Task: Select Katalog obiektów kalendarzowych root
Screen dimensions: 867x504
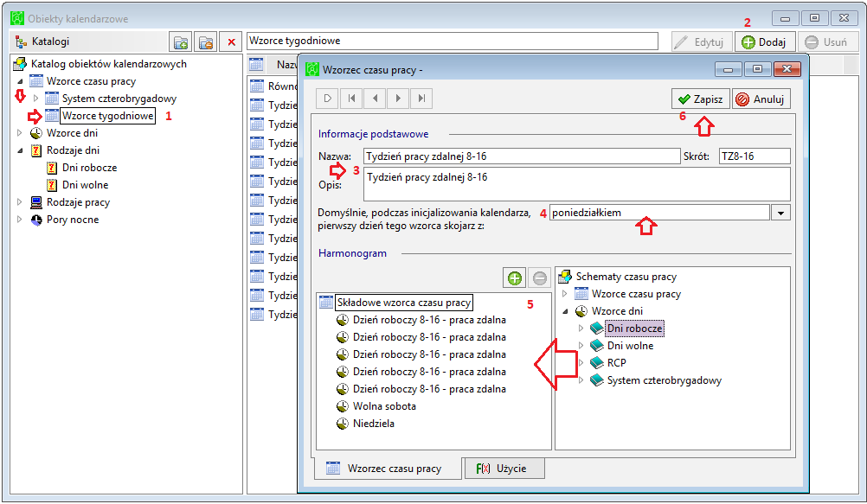Action: [109, 64]
